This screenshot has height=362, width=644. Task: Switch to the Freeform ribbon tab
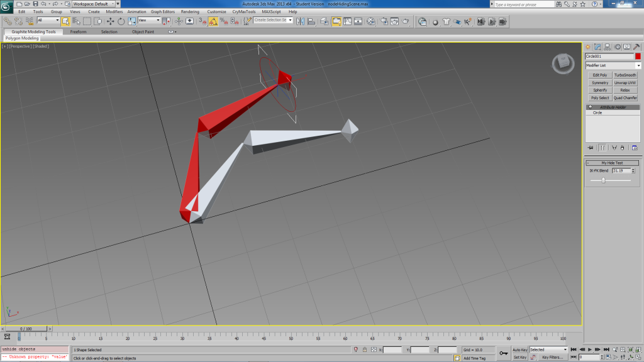[x=79, y=31]
